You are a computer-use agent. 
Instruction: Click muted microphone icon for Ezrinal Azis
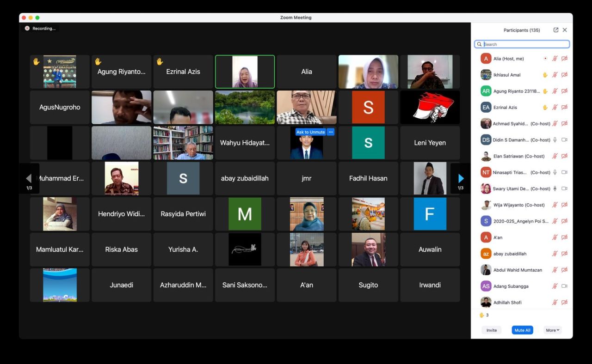pyautogui.click(x=555, y=107)
